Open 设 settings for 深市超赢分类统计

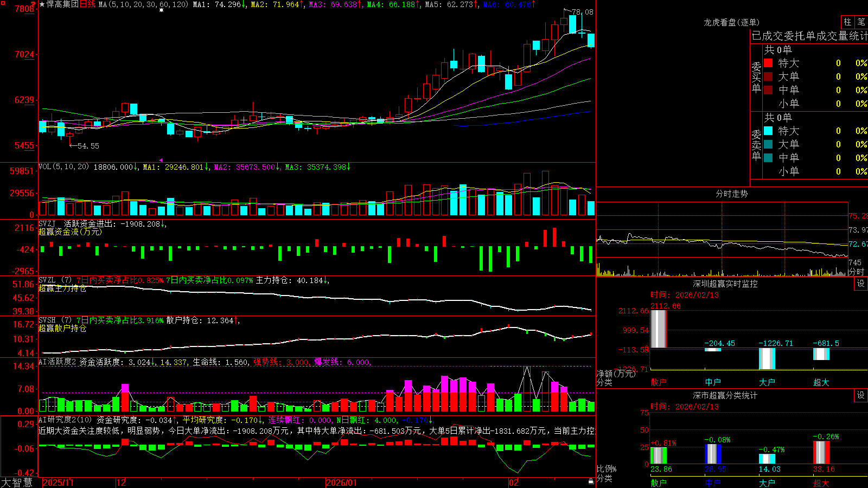point(861,395)
